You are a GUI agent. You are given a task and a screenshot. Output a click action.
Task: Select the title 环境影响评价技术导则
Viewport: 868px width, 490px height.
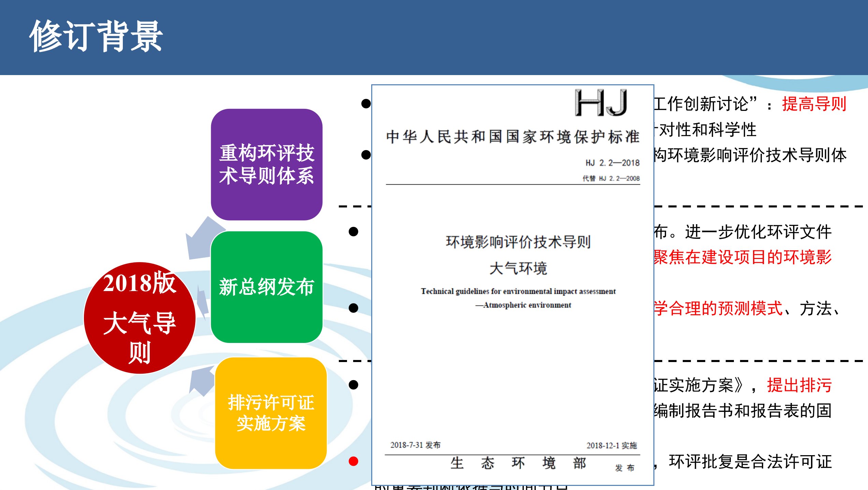pyautogui.click(x=518, y=242)
